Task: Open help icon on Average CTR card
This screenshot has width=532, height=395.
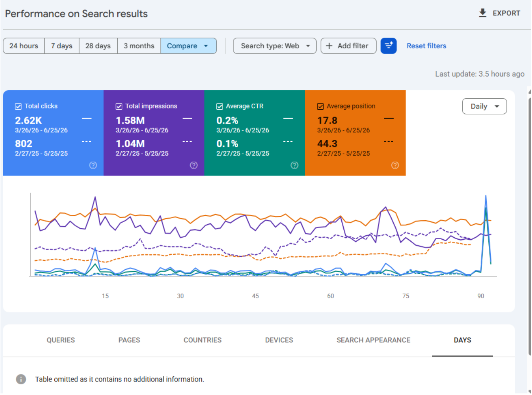Action: click(x=295, y=165)
